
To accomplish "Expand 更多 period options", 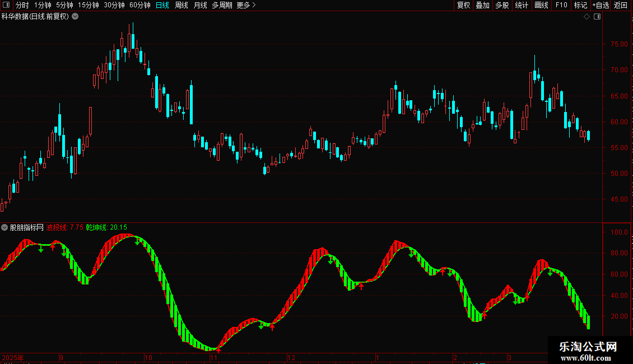I will (x=246, y=5).
